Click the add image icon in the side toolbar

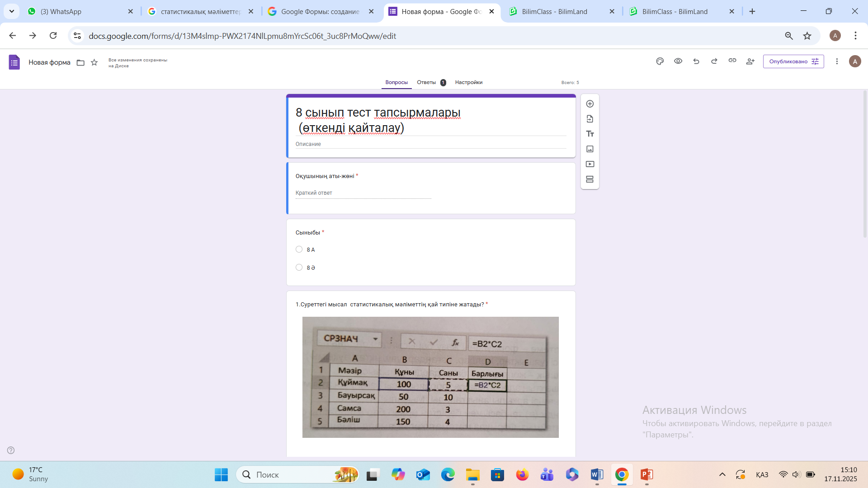point(590,149)
